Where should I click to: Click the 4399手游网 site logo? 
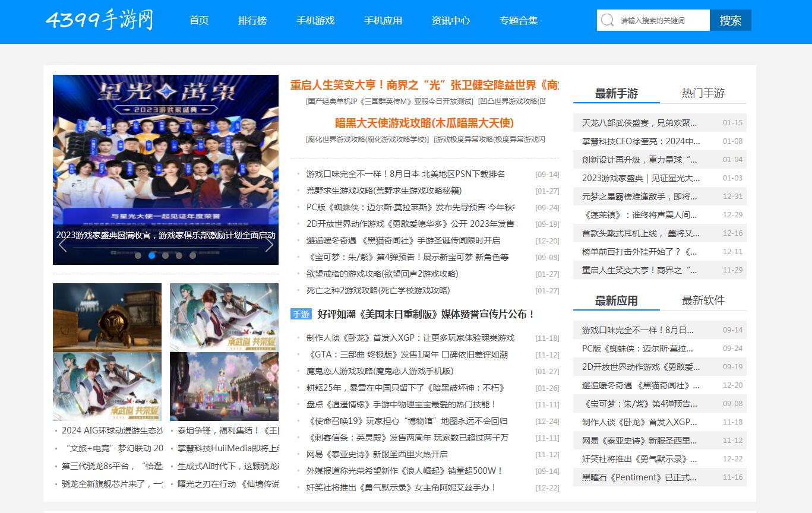[x=99, y=20]
